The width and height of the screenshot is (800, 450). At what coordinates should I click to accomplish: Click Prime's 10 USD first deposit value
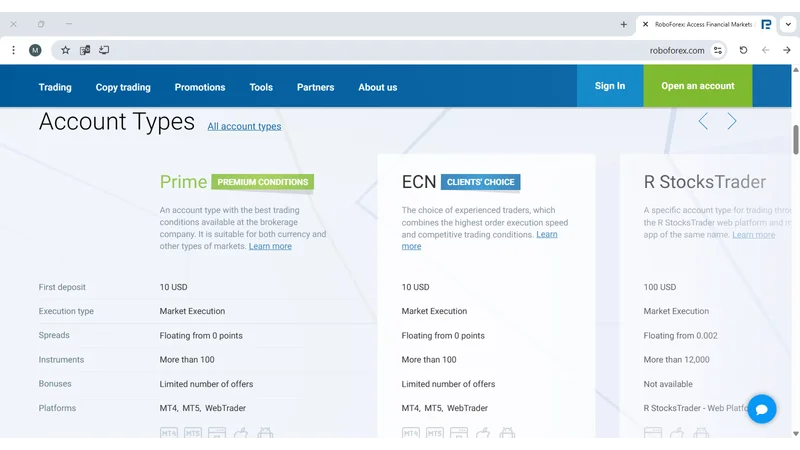click(173, 287)
